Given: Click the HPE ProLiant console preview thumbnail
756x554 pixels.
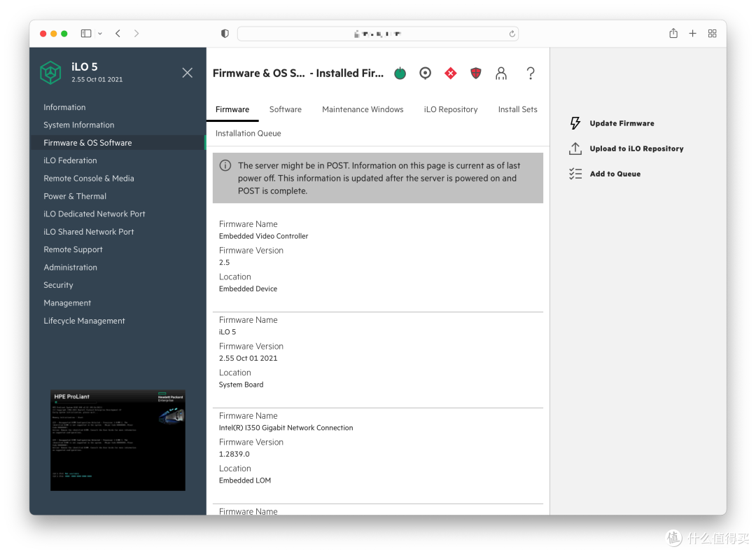Looking at the screenshot, I should coord(118,439).
